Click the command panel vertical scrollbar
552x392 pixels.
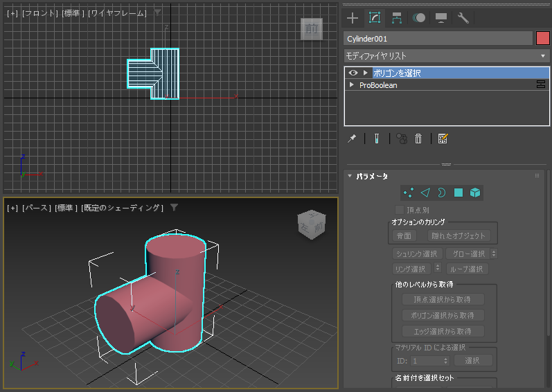549,253
